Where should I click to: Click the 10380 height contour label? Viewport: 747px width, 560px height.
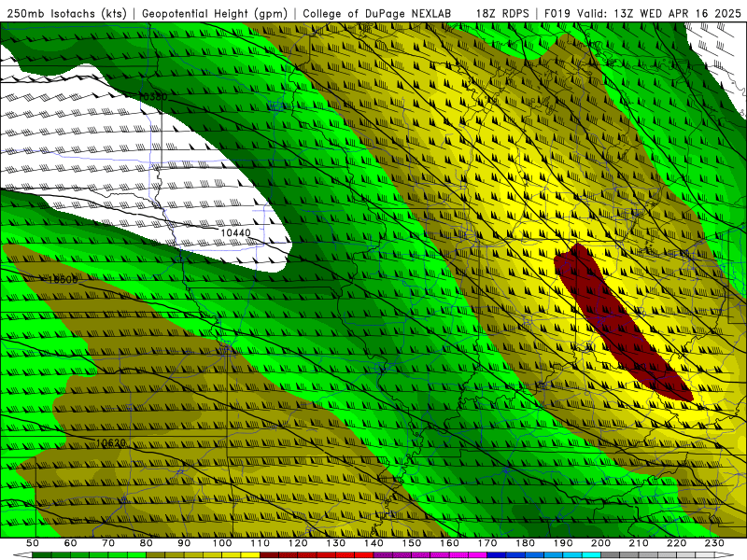[x=153, y=97]
